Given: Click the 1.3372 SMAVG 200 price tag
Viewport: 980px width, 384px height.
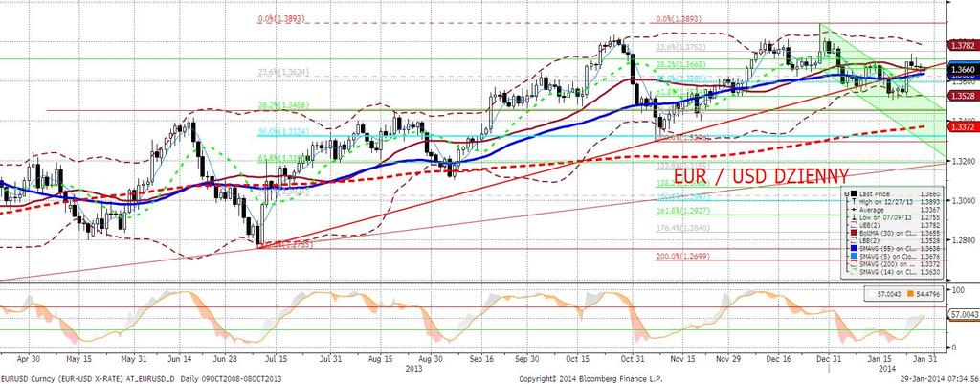Looking at the screenshot, I should click(961, 127).
